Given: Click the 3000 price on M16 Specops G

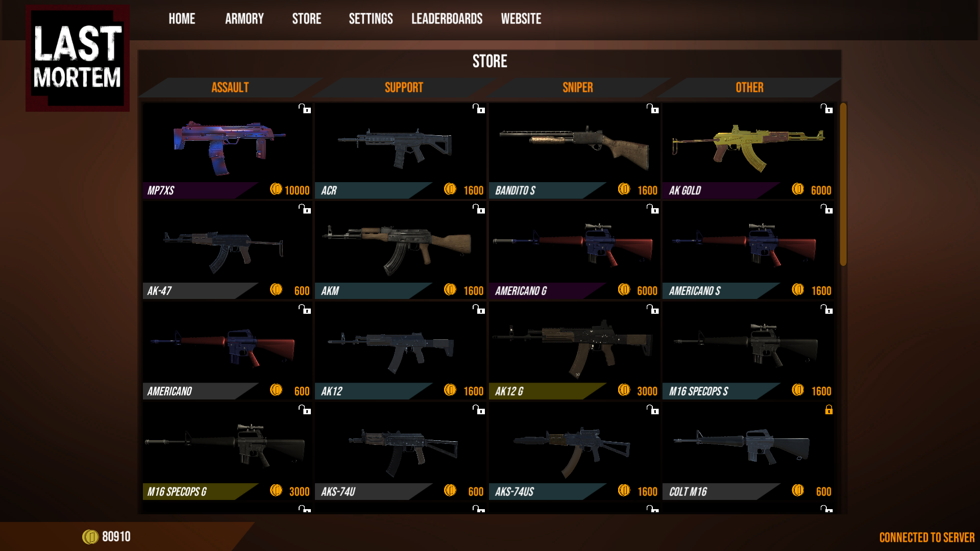Looking at the screenshot, I should point(300,492).
